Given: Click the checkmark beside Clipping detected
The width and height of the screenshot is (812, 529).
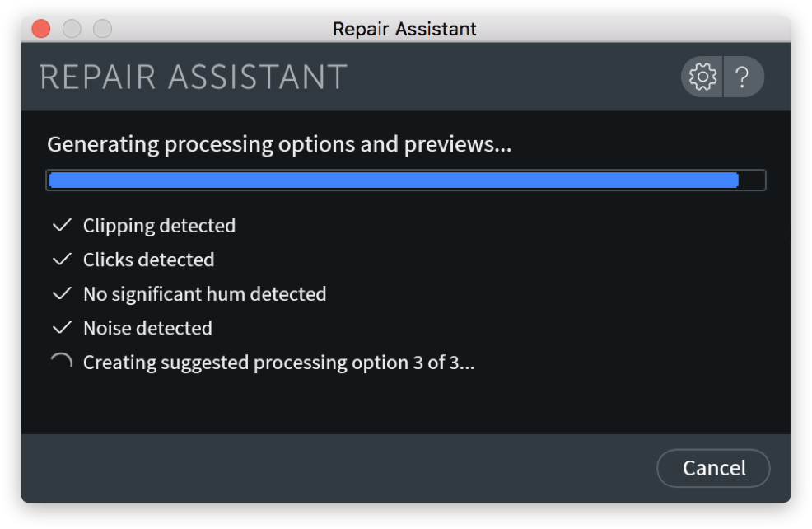Looking at the screenshot, I should click(x=62, y=225).
